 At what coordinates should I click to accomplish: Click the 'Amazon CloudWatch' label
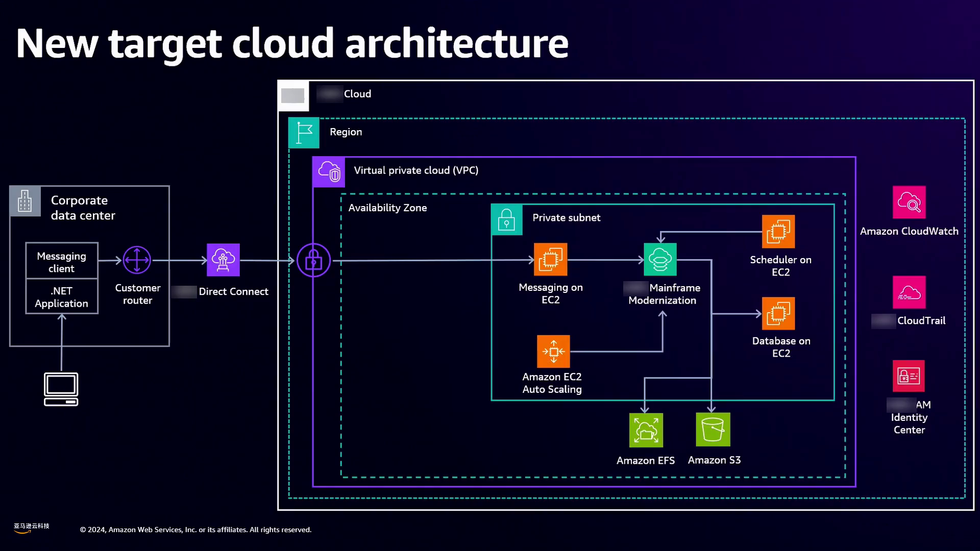coord(909,231)
